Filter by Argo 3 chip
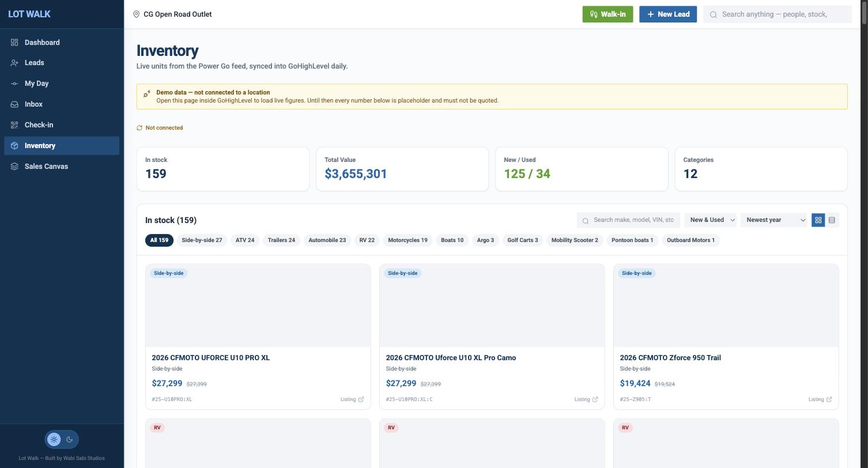Screen dimensions: 868x468 click(485, 240)
